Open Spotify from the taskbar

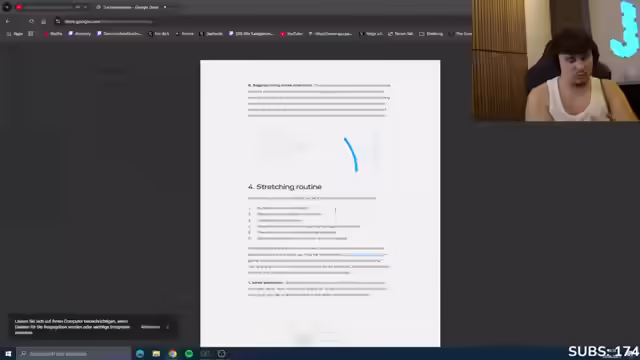click(x=189, y=353)
